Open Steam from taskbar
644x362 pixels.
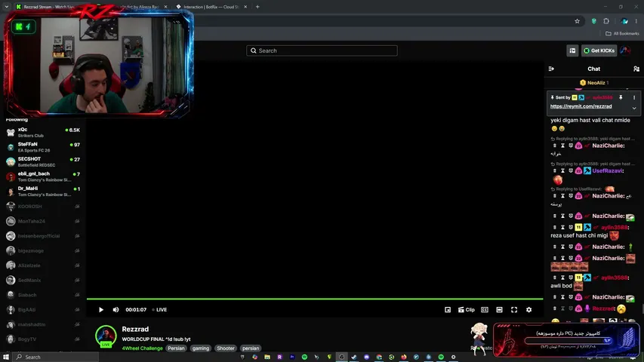tap(354, 357)
